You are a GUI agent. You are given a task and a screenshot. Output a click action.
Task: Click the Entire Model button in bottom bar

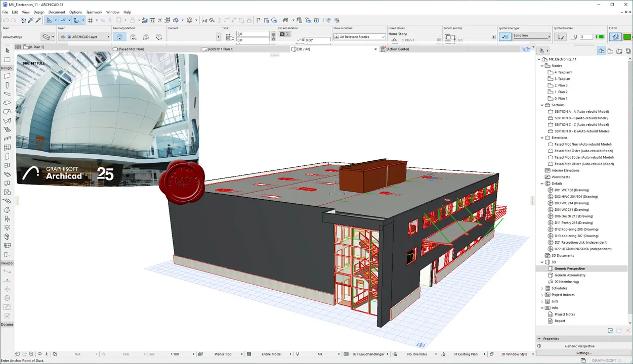pyautogui.click(x=271, y=354)
